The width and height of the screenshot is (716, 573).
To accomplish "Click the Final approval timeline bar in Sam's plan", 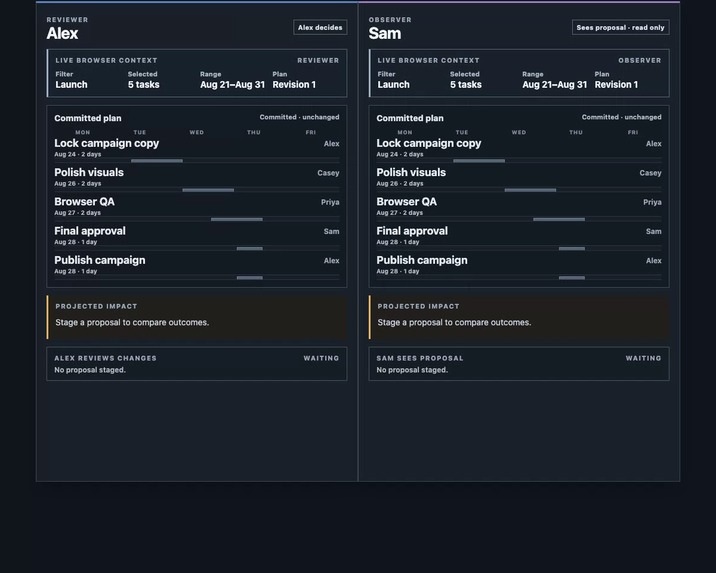I will coord(572,248).
